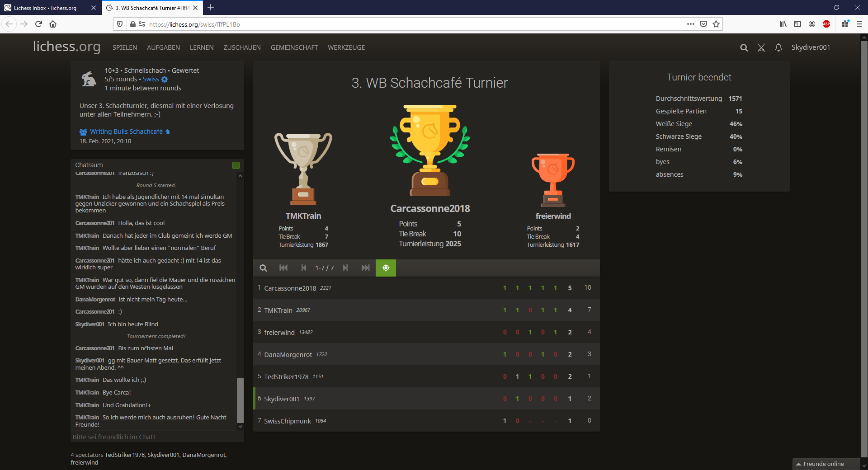This screenshot has height=470, width=868.
Task: Switch to the Lichess Inbox tab
Action: (45, 8)
